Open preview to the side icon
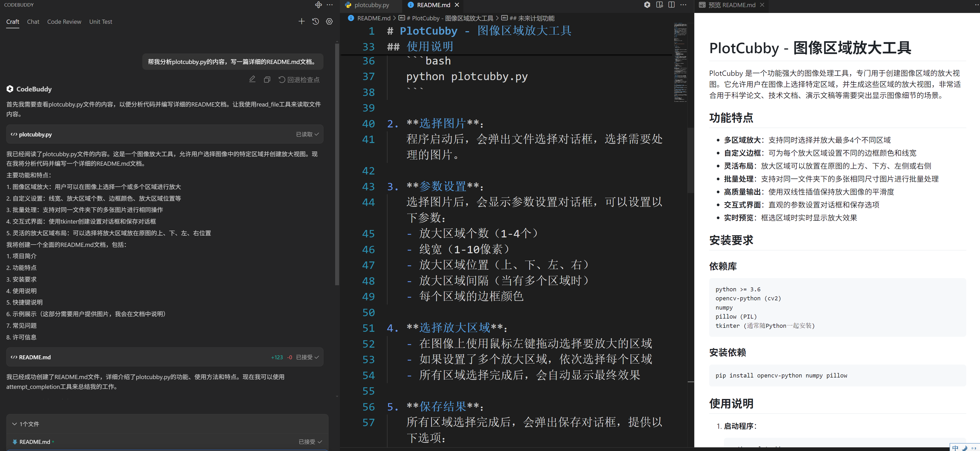This screenshot has width=980, height=451. (659, 5)
